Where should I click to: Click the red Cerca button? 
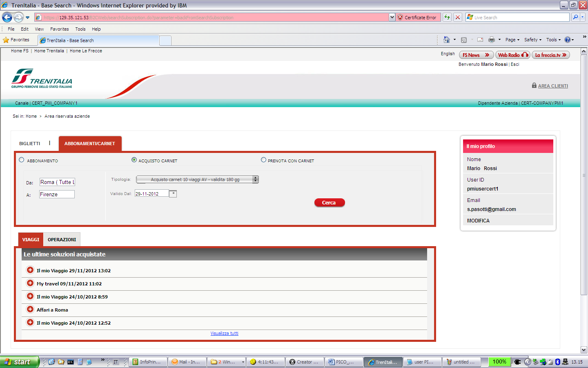[330, 203]
